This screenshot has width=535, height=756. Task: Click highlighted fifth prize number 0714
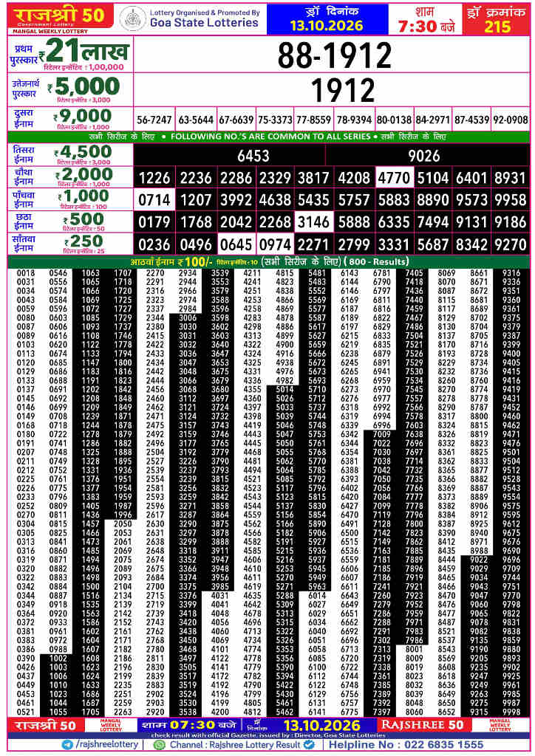[154, 199]
